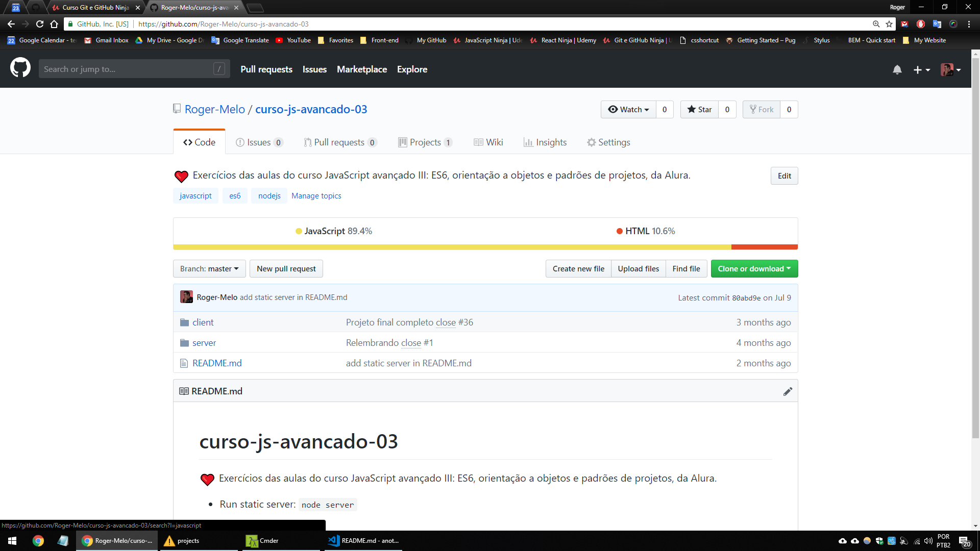Open the YouTube bookmark

click(x=293, y=40)
